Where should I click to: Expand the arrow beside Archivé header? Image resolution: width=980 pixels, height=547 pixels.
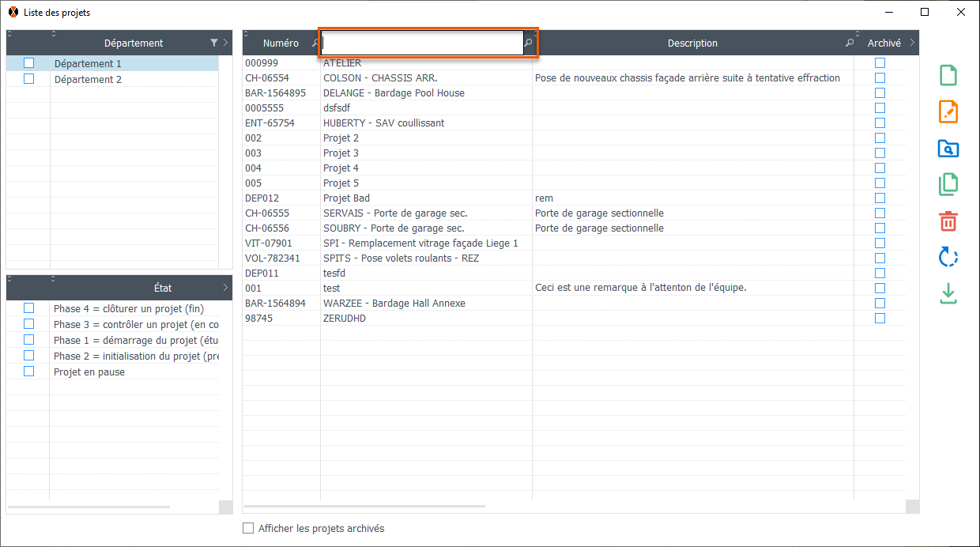coord(912,43)
